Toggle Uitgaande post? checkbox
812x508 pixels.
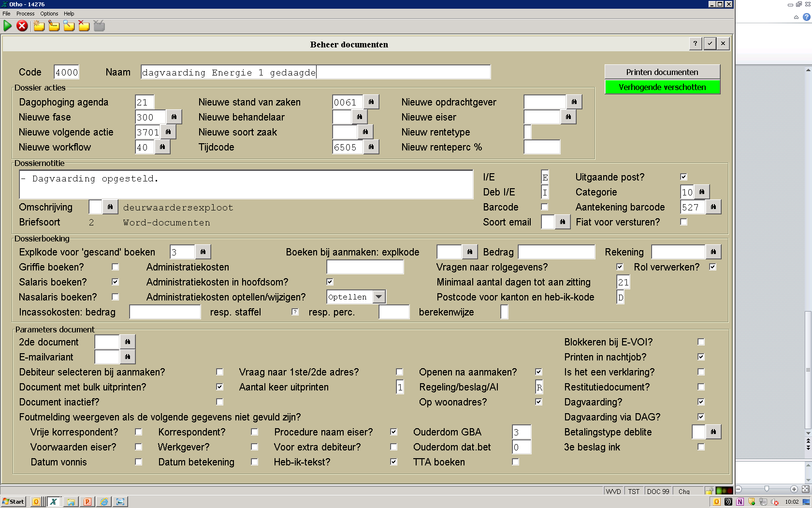point(683,177)
